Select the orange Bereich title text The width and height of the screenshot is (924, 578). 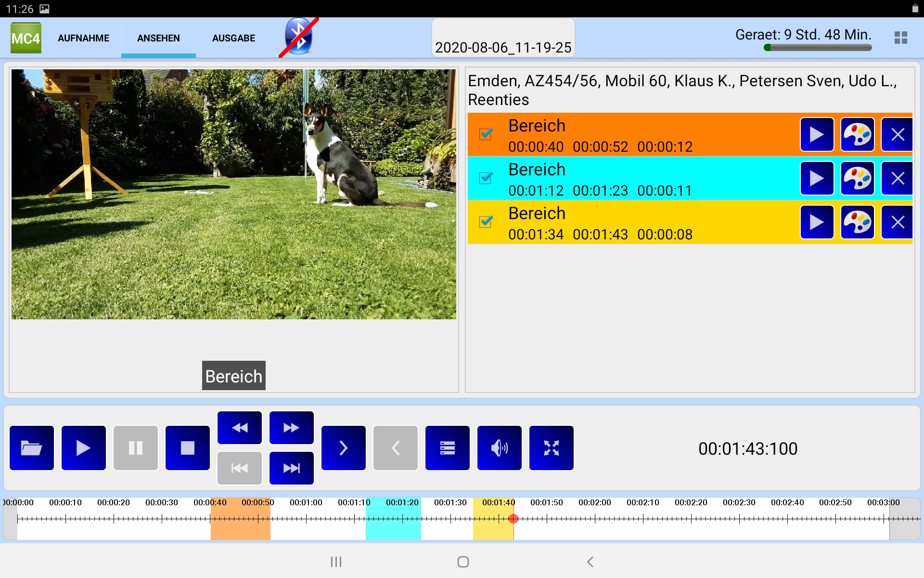tap(537, 126)
